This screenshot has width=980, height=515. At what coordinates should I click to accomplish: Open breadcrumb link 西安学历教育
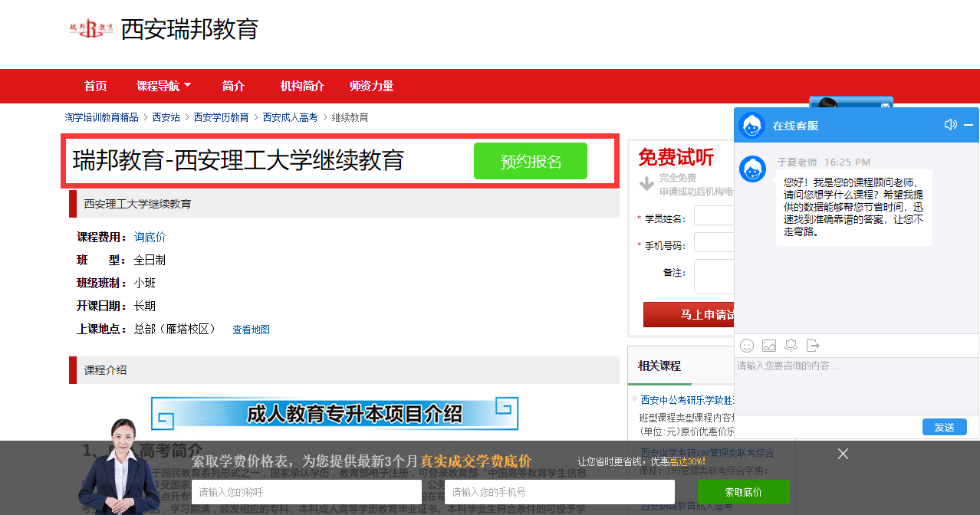(x=222, y=117)
